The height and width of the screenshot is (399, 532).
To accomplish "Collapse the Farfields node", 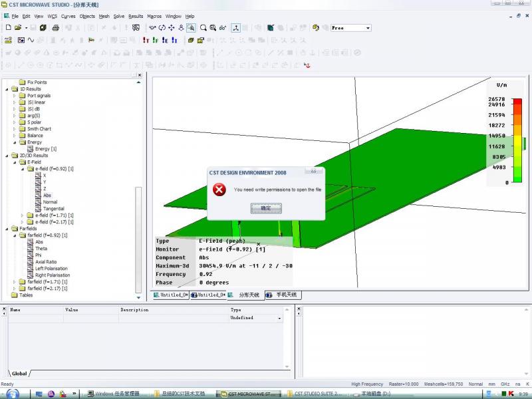I will 7,229.
